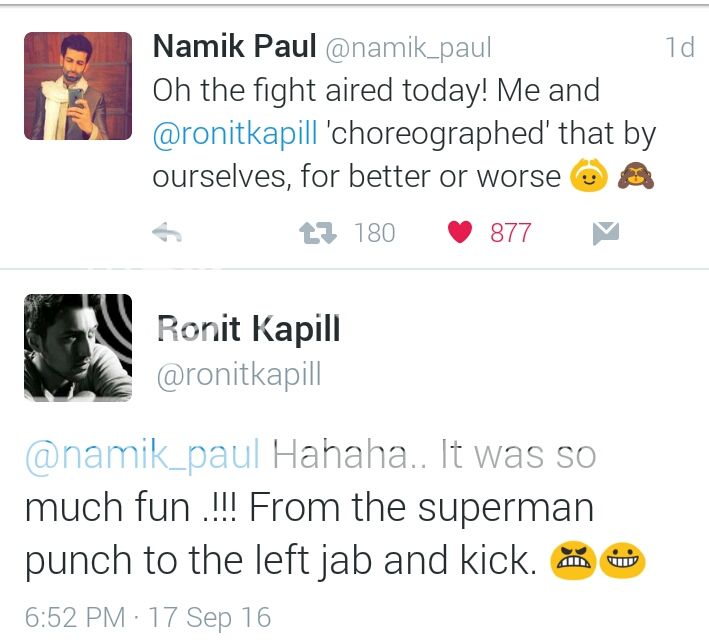This screenshot has width=709, height=643.
Task: Click the 6:52 PM 17 Sep 16 timestamp
Action: pos(147,617)
